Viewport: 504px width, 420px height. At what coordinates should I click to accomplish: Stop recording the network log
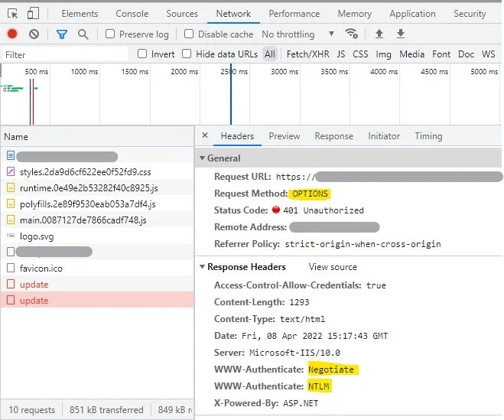[x=12, y=34]
